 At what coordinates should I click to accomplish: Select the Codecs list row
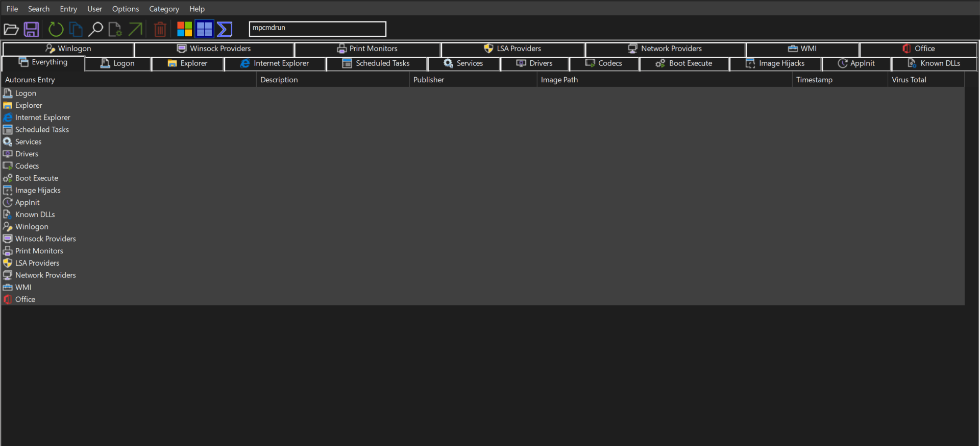tap(483, 166)
